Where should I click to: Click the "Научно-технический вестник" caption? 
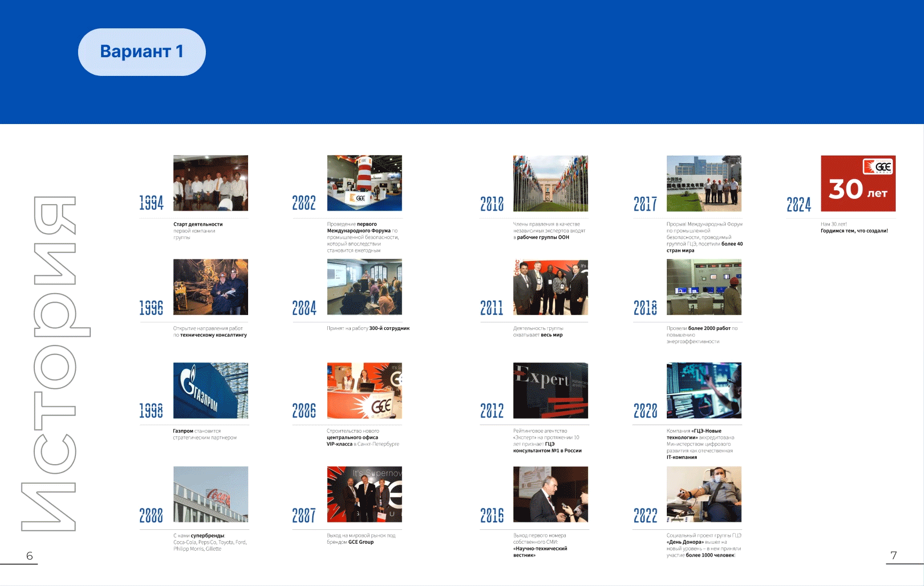coord(540,545)
